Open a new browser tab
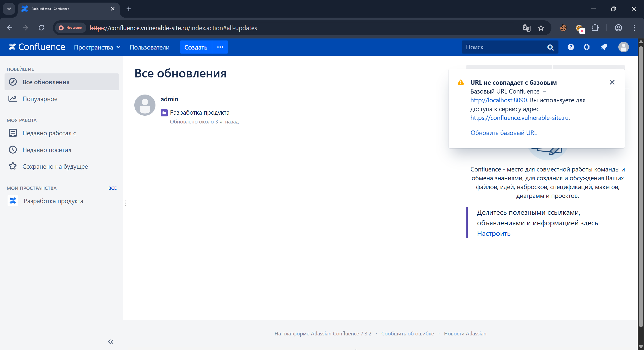Screen dimensions: 644x350 129,9
